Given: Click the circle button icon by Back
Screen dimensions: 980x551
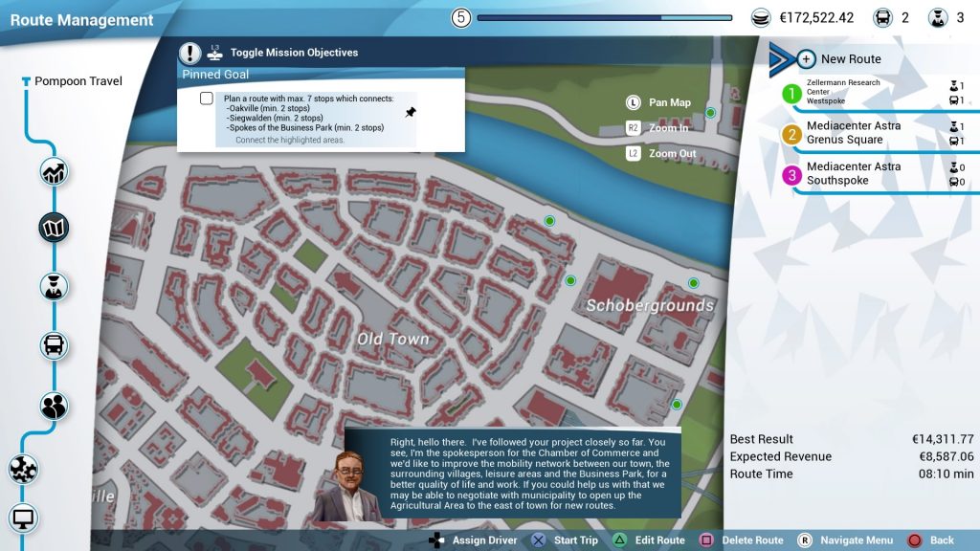Looking at the screenshot, I should 914,540.
